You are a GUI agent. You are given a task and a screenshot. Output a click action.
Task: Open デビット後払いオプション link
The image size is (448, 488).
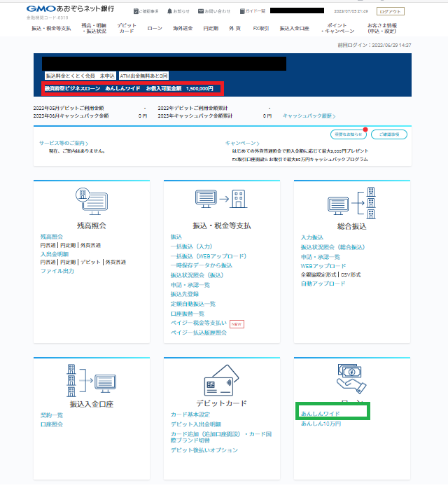click(204, 450)
